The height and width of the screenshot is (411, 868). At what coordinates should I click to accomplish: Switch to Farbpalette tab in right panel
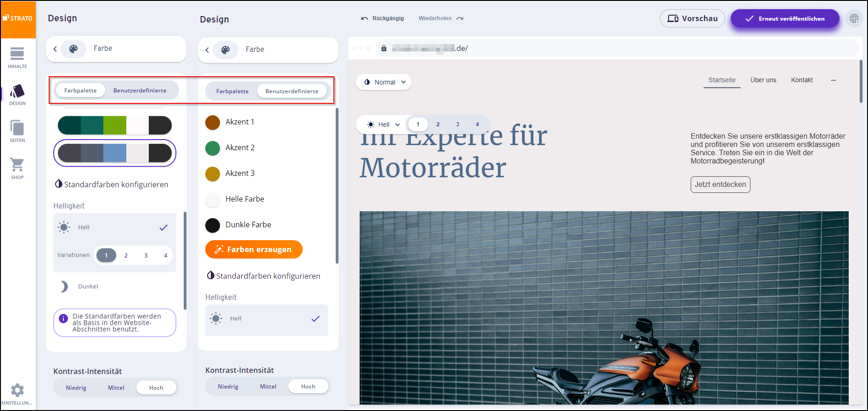pyautogui.click(x=232, y=91)
